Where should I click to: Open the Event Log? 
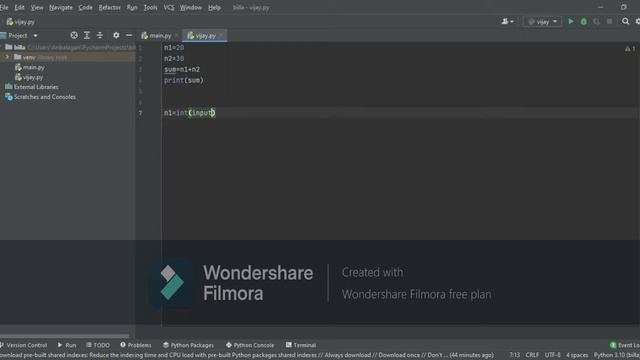[x=624, y=345]
